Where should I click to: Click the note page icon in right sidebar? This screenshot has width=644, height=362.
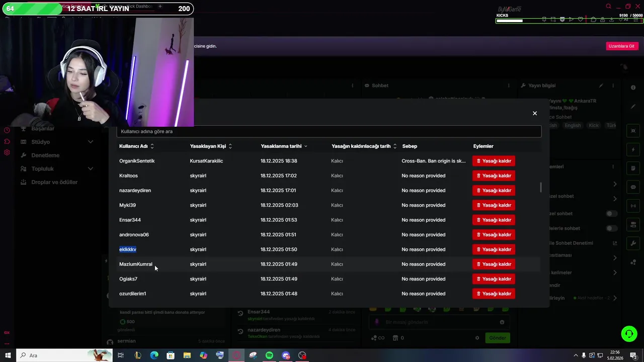point(633,168)
